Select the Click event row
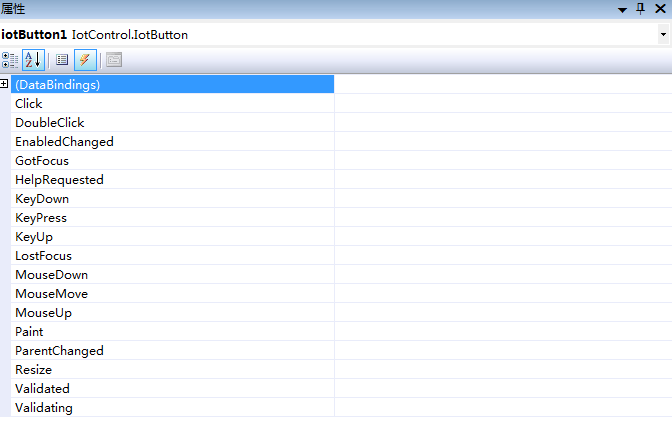The height and width of the screenshot is (423, 672). coord(172,104)
